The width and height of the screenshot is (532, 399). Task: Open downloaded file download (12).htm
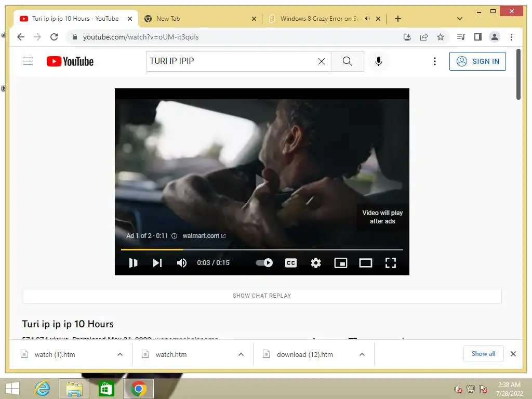tap(304, 354)
